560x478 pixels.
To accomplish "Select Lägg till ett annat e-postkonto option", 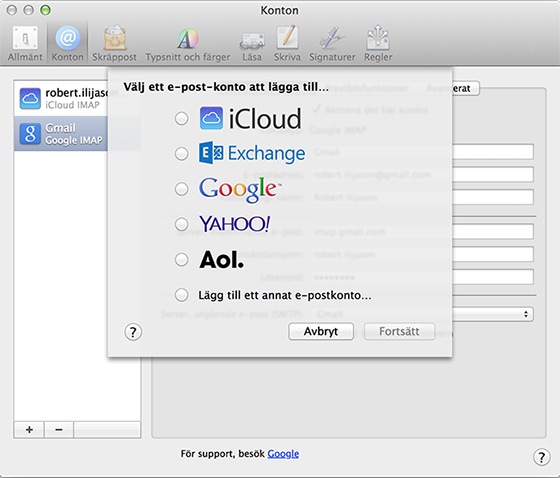I will click(x=181, y=295).
